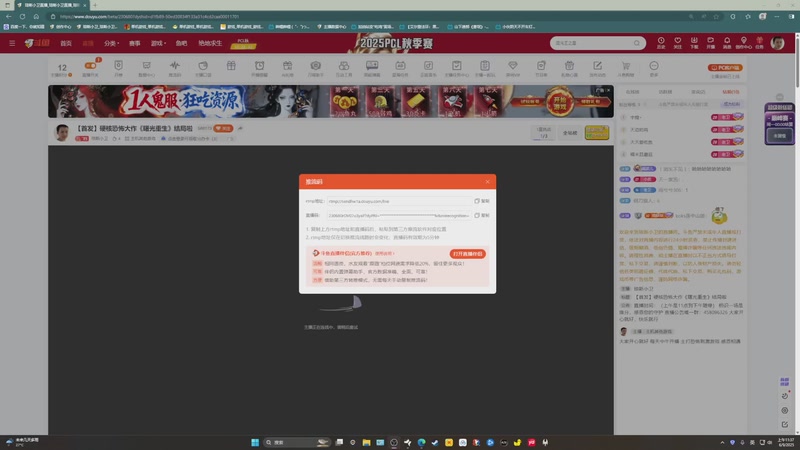Open File Explorer from the taskbar

[366, 442]
